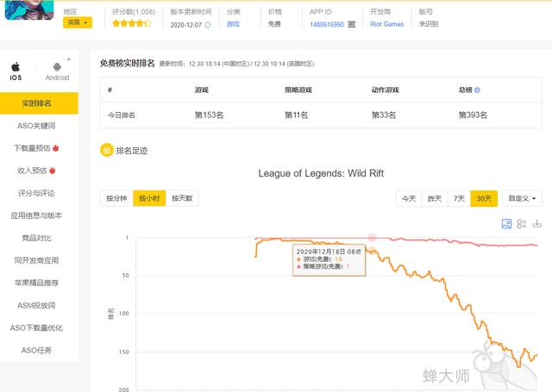The height and width of the screenshot is (392, 552).
Task: Open the Riot Games developer link
Action: (387, 24)
